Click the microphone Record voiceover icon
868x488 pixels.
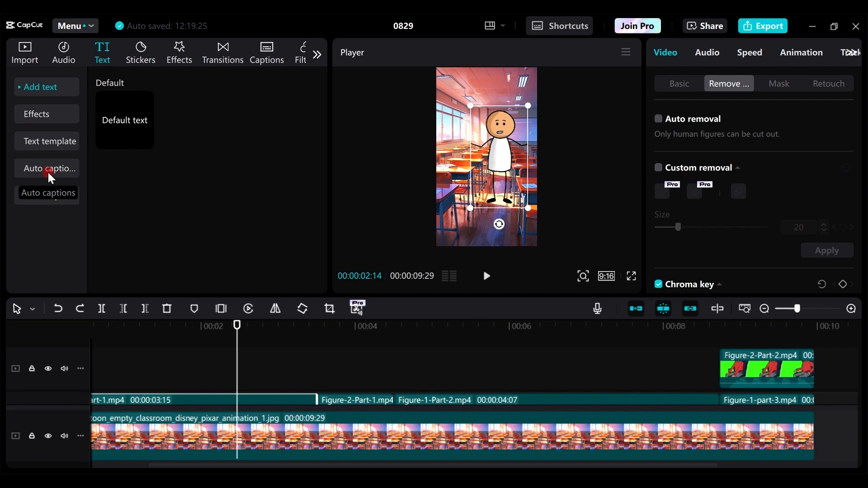click(598, 309)
